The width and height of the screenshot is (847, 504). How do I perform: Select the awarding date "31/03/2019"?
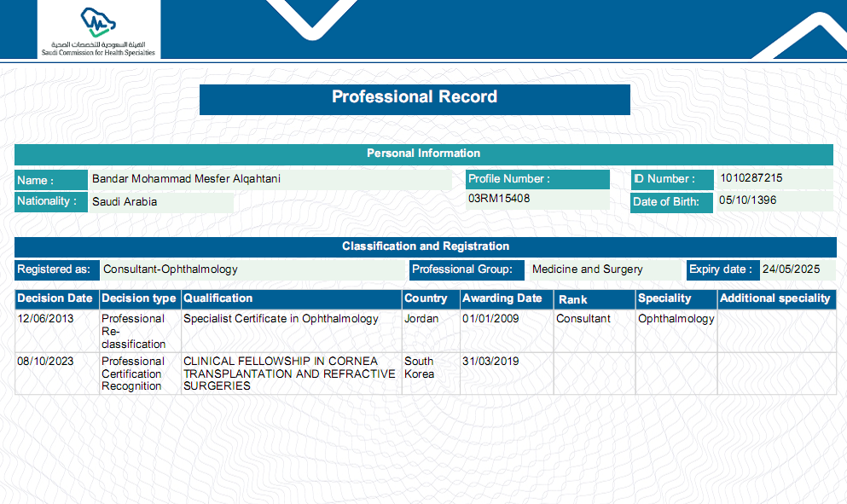tap(490, 362)
